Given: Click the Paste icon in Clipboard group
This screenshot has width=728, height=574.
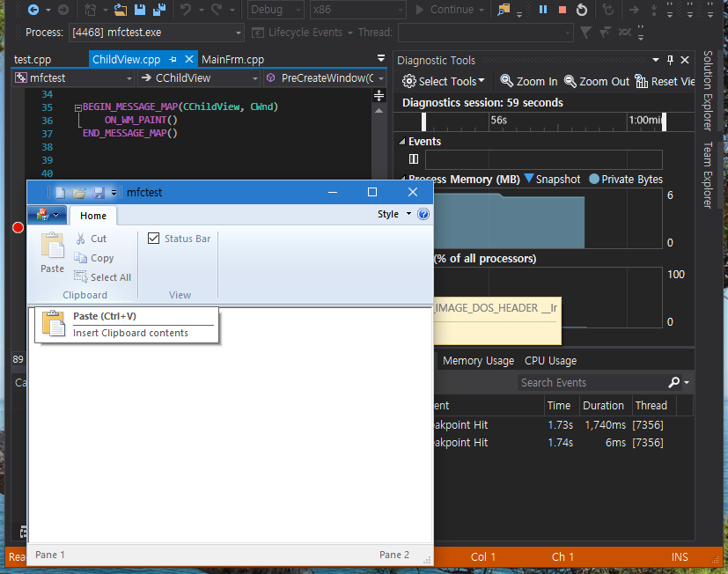Looking at the screenshot, I should pyautogui.click(x=53, y=246).
